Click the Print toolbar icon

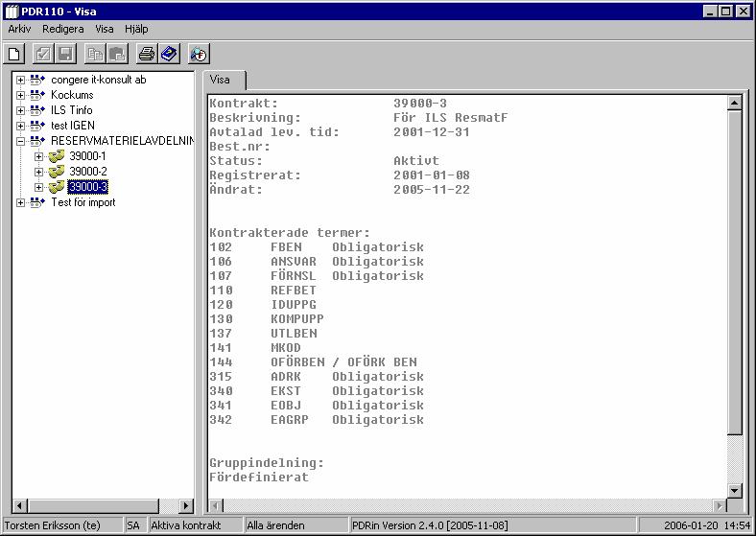click(147, 54)
